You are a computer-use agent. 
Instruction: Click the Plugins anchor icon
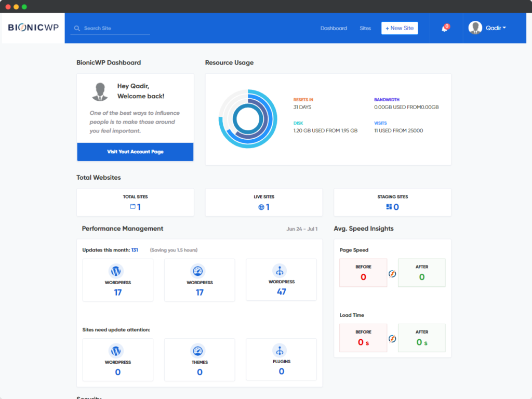coord(280,350)
